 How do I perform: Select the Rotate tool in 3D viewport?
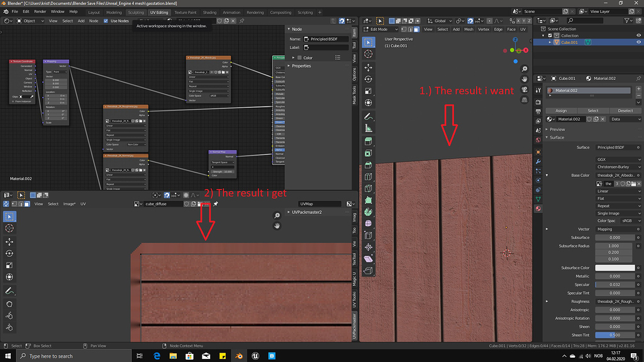pos(369,79)
